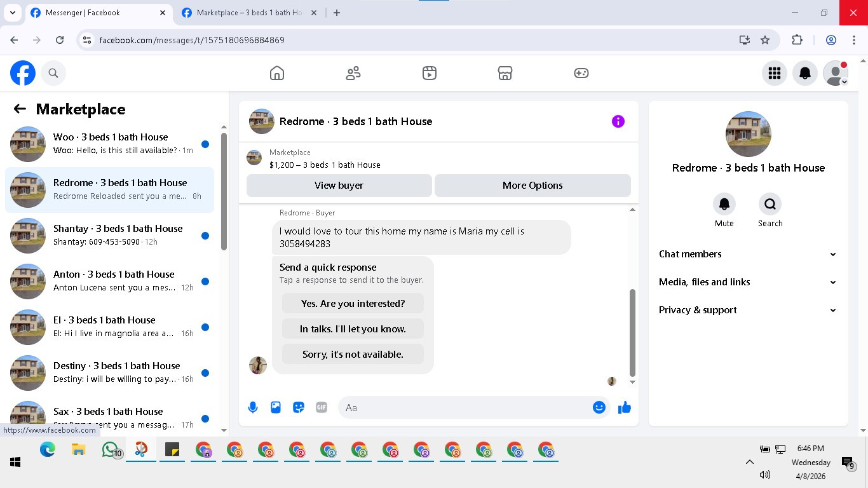Screen dimensions: 868x488
Task: Go back with the Marketplace back arrow
Action: point(20,109)
